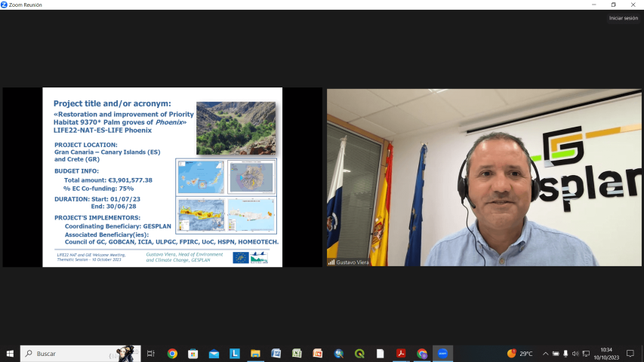The height and width of the screenshot is (362, 644).
Task: Open the notification center icon
Action: [630, 354]
